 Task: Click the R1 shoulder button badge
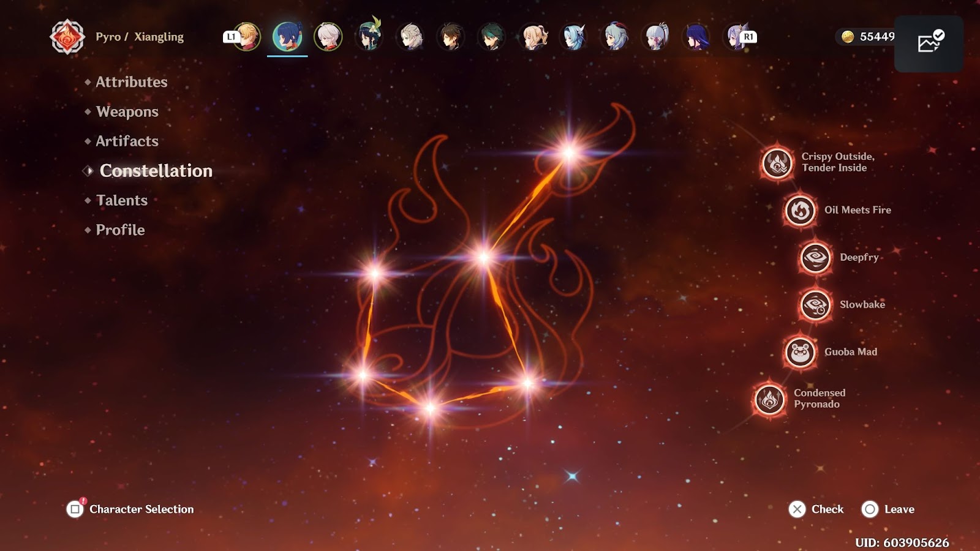click(x=748, y=37)
